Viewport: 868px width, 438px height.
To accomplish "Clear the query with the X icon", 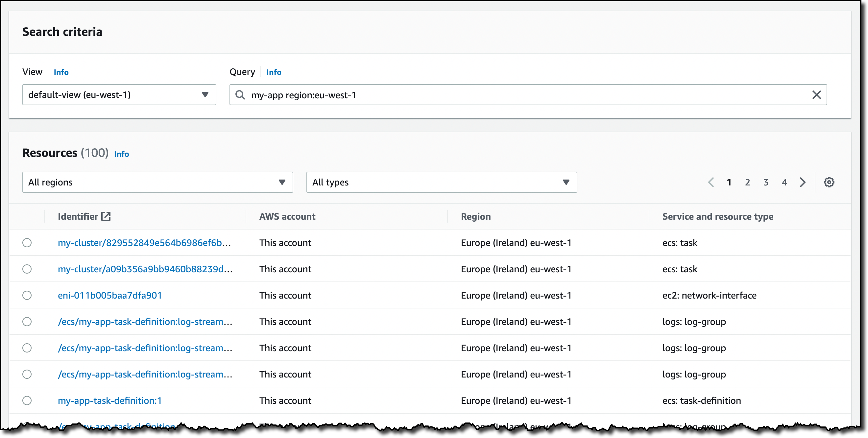I will click(x=816, y=95).
